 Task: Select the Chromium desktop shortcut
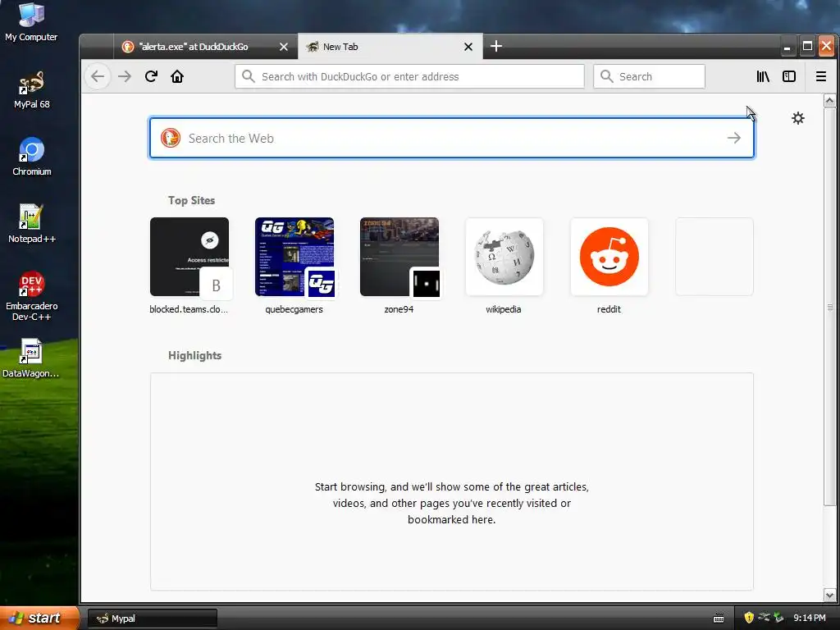32,157
